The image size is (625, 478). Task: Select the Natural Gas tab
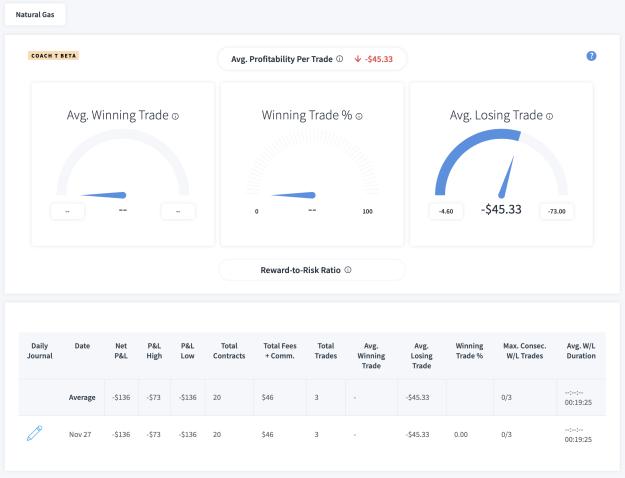pyautogui.click(x=35, y=14)
